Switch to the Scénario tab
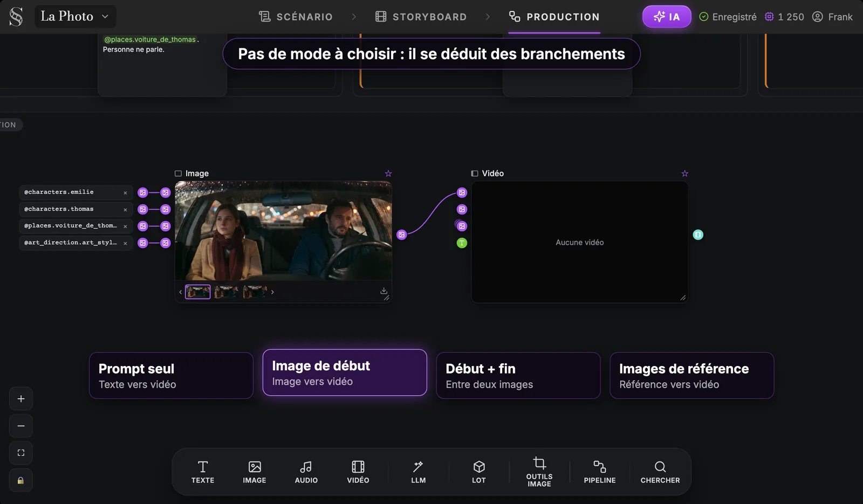This screenshot has width=863, height=504. (x=296, y=17)
